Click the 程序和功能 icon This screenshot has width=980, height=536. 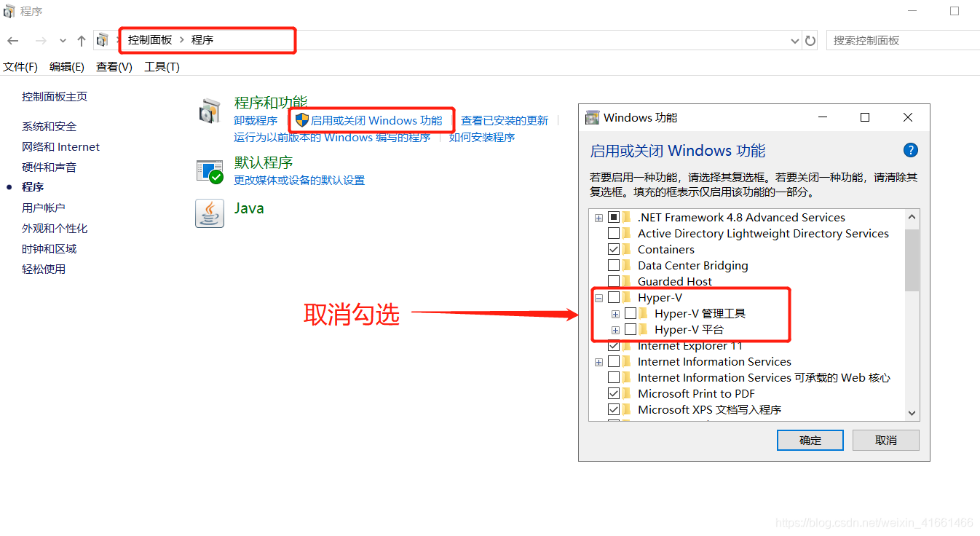point(209,111)
